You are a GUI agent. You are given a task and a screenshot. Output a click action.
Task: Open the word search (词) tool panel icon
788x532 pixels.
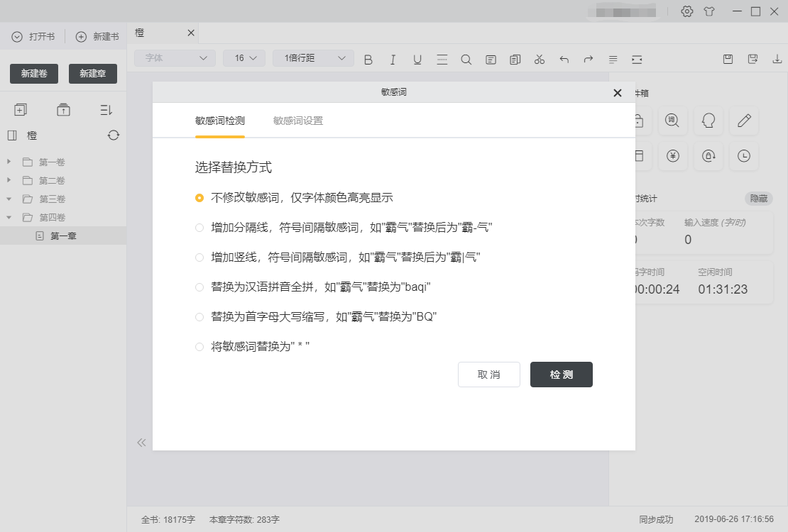[672, 121]
